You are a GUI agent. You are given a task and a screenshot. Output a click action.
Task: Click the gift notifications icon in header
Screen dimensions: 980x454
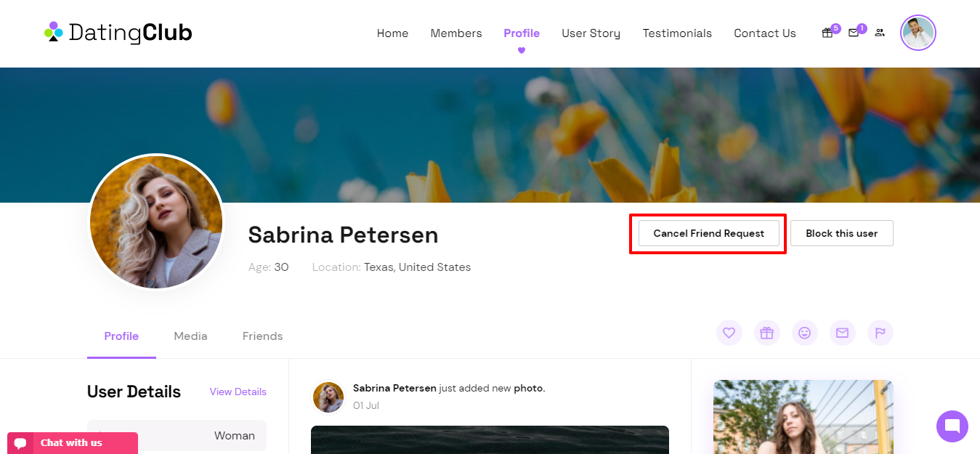pos(827,33)
